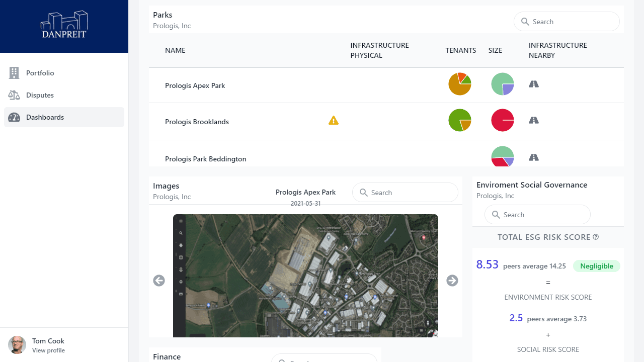Click the tenants pie chart for Brooklands
Screen dimensions: 644x362
(x=460, y=120)
